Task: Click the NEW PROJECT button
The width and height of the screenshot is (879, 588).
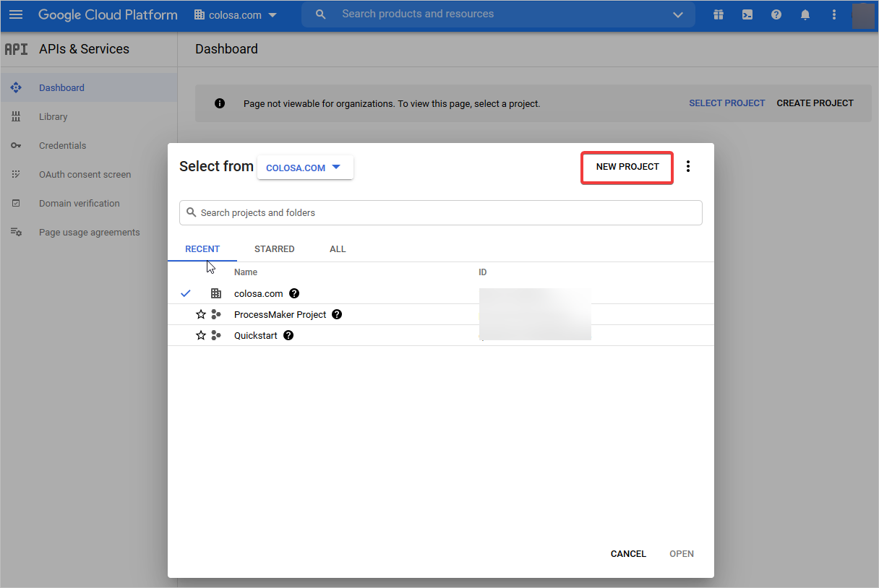Action: click(x=627, y=167)
